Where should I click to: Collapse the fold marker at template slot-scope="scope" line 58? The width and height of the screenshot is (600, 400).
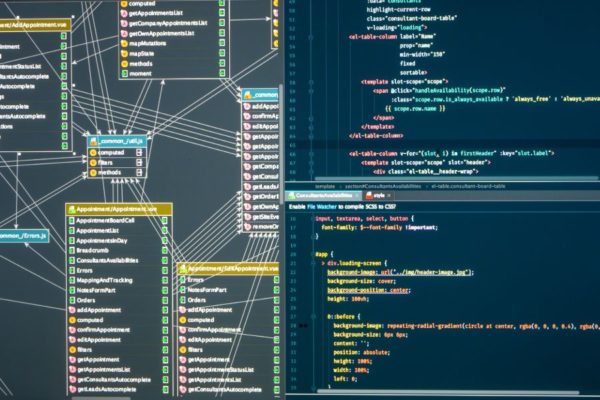[x=311, y=82]
